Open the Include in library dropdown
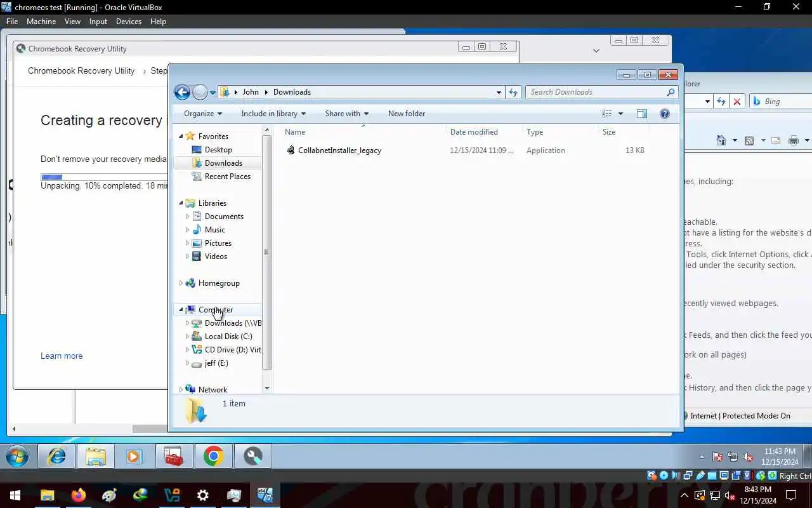This screenshot has height=508, width=812. pyautogui.click(x=273, y=114)
